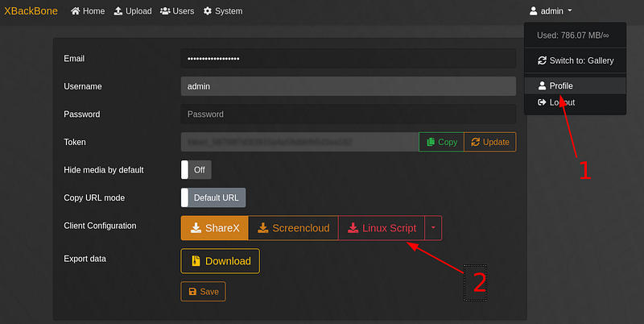Toggle the Copy URL mode switch
The image size is (644, 324).
(x=214, y=197)
